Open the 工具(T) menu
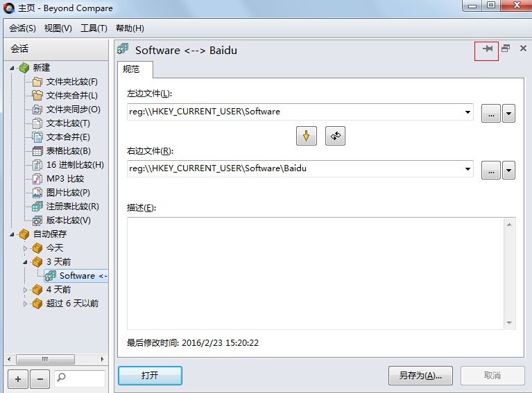 click(x=94, y=28)
